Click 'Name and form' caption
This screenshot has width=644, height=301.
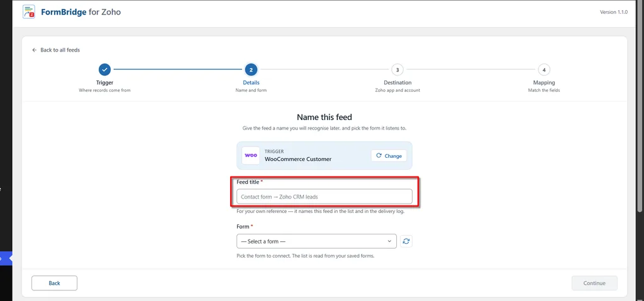tap(251, 90)
